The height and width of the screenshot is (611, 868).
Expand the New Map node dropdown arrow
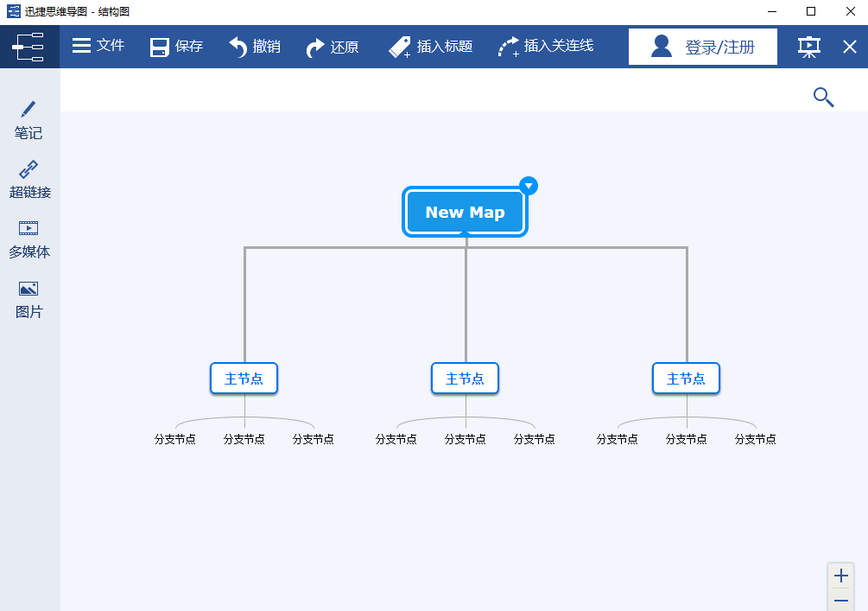(x=529, y=185)
